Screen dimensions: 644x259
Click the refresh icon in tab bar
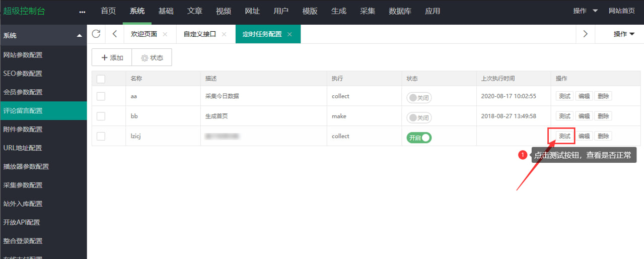(96, 34)
